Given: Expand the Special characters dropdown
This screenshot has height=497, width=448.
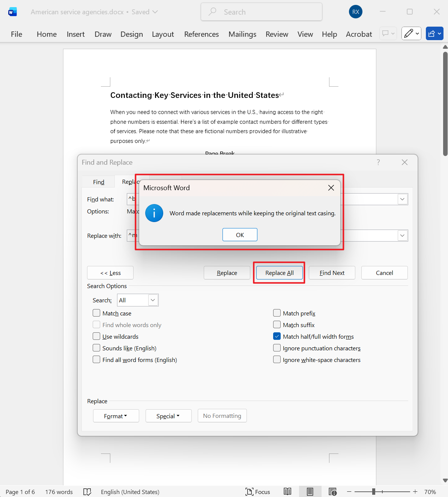Looking at the screenshot, I should (x=168, y=416).
